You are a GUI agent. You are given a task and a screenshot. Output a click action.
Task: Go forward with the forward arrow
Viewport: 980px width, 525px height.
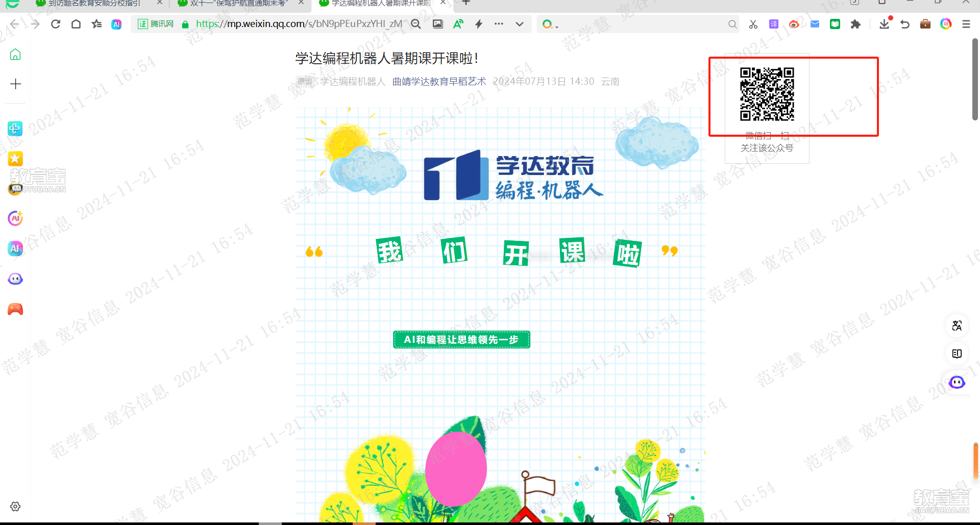[35, 24]
